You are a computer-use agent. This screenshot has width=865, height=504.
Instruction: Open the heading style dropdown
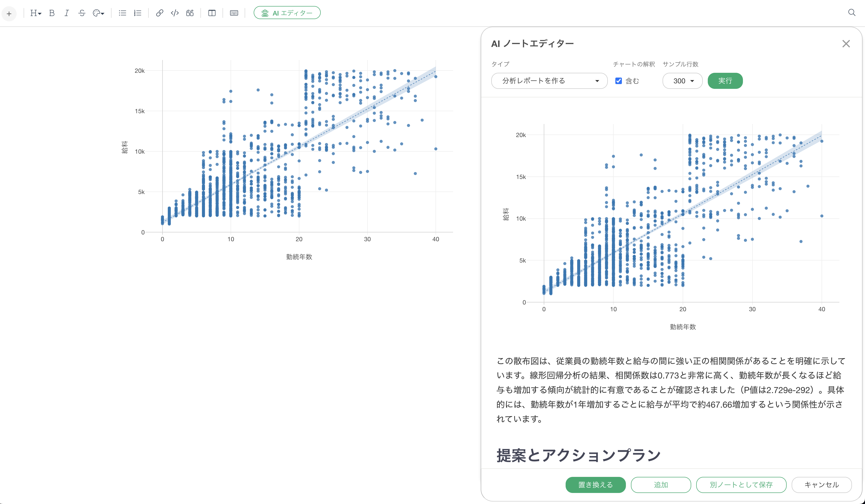pos(36,13)
